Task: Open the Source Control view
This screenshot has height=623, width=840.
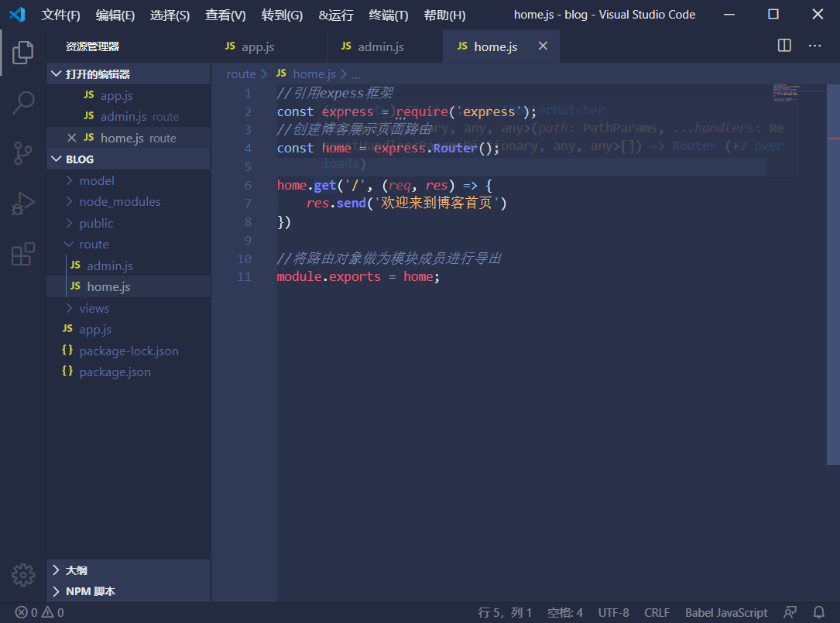Action: click(x=23, y=153)
